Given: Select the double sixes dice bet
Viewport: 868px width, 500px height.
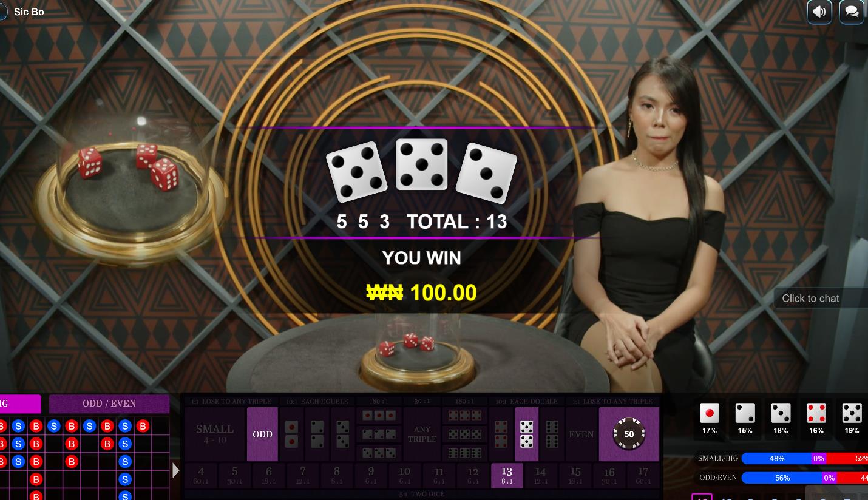Looking at the screenshot, I should (552, 434).
